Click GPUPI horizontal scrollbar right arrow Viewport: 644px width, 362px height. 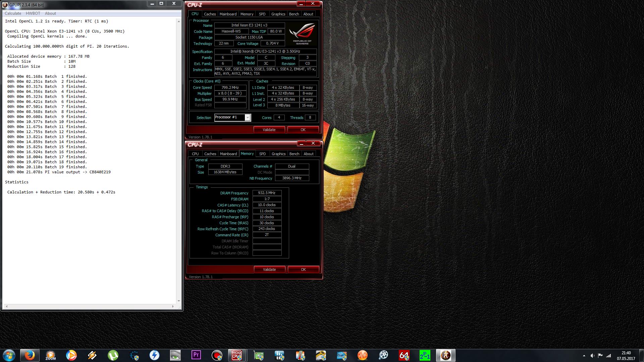(173, 306)
